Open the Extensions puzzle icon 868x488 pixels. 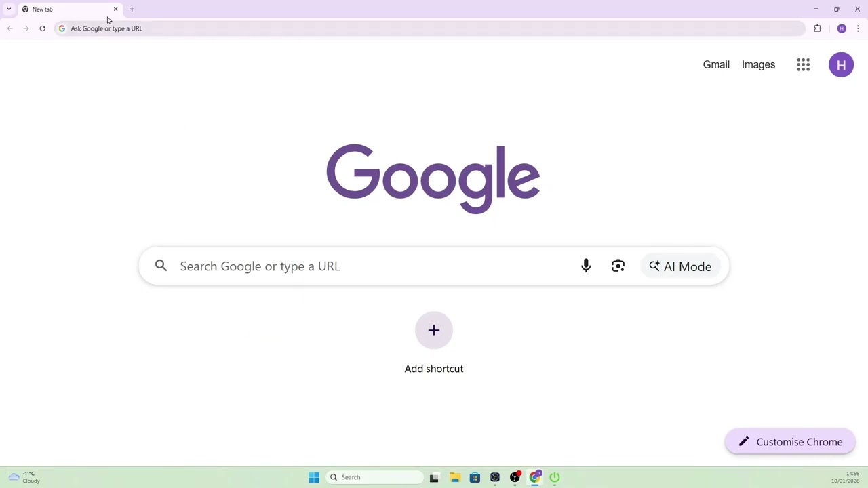pyautogui.click(x=817, y=28)
